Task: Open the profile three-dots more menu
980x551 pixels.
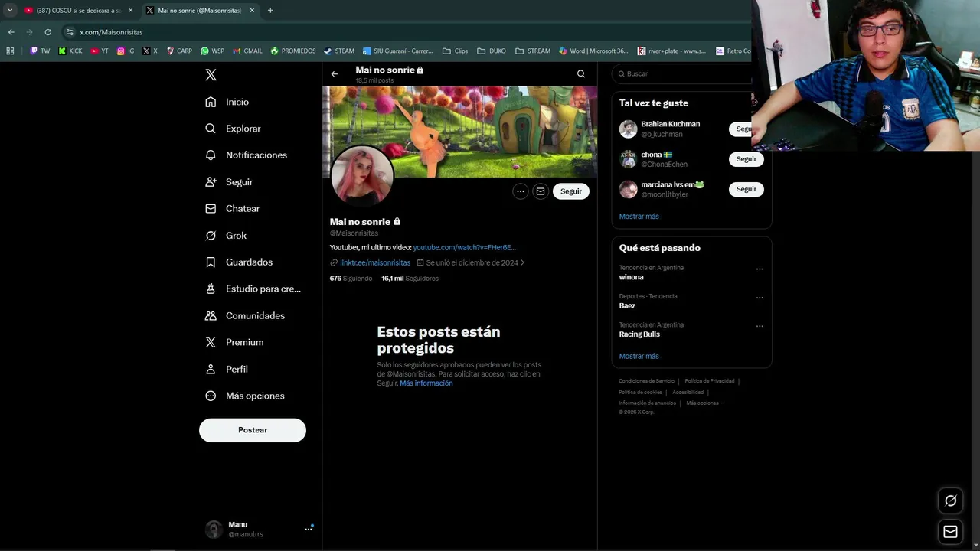Action: tap(521, 191)
